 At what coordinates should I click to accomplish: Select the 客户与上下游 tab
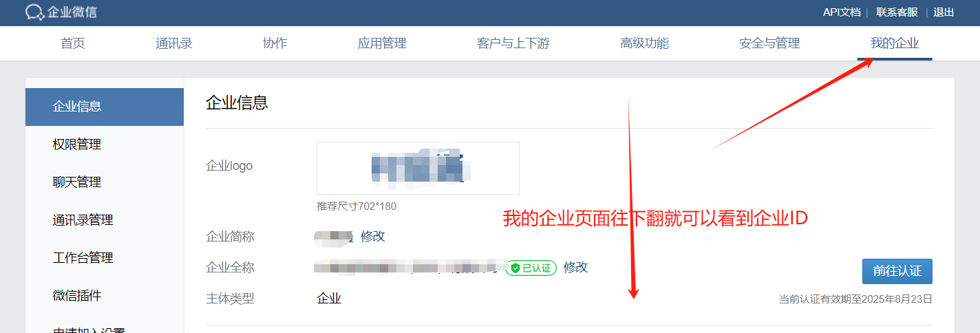point(513,43)
